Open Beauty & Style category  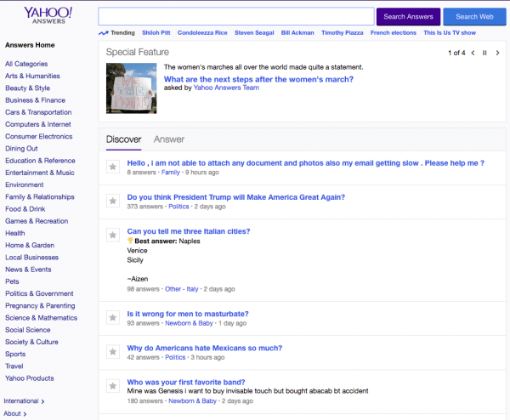click(x=28, y=88)
